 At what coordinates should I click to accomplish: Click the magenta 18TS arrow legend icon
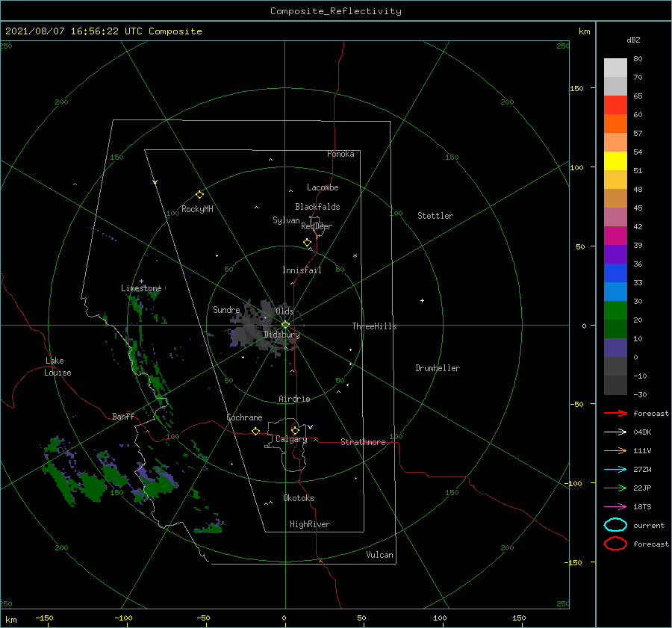(x=615, y=507)
